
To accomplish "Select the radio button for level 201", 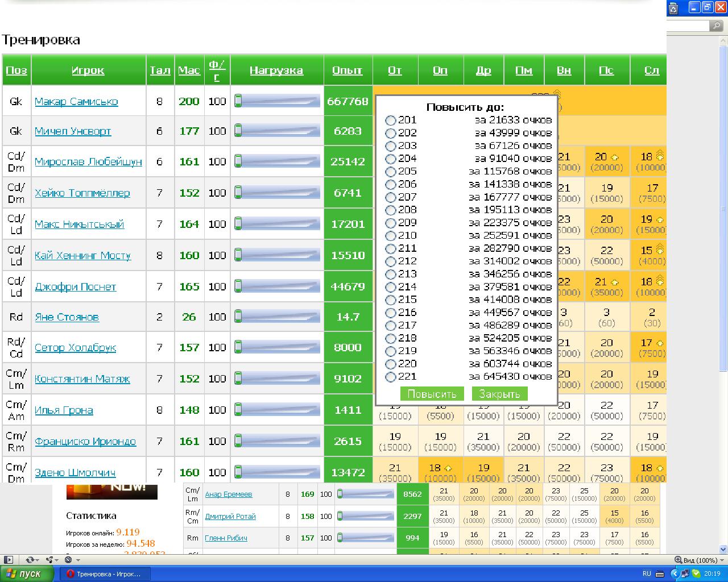I will click(x=390, y=120).
